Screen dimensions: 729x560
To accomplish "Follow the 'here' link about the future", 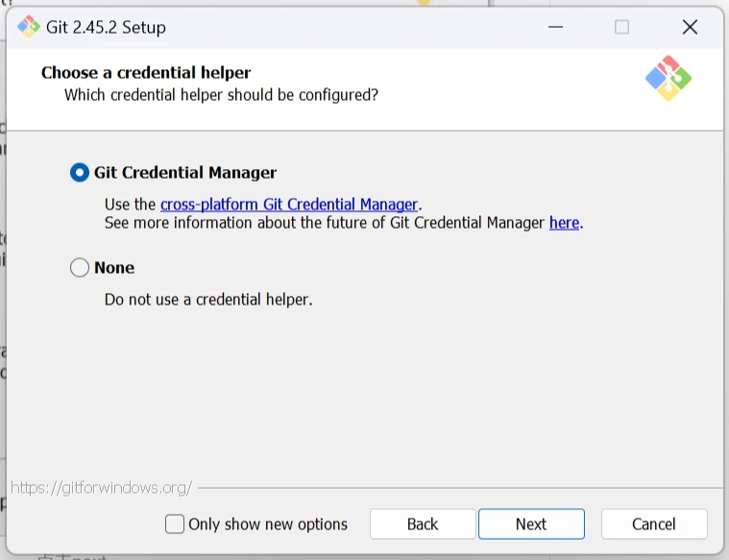I will pyautogui.click(x=564, y=223).
